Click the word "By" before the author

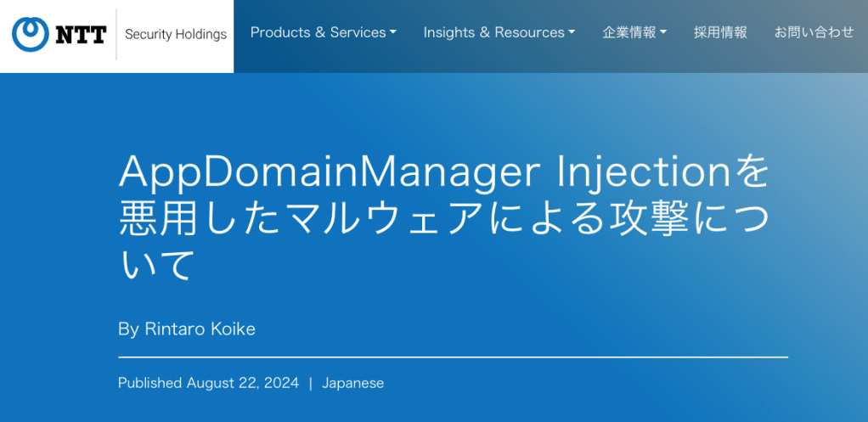click(x=127, y=329)
